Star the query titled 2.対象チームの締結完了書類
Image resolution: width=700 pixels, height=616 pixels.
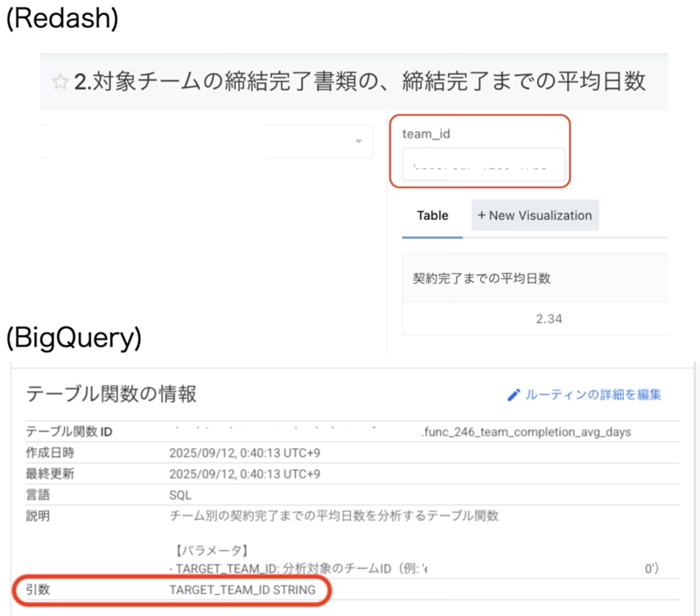pyautogui.click(x=59, y=81)
